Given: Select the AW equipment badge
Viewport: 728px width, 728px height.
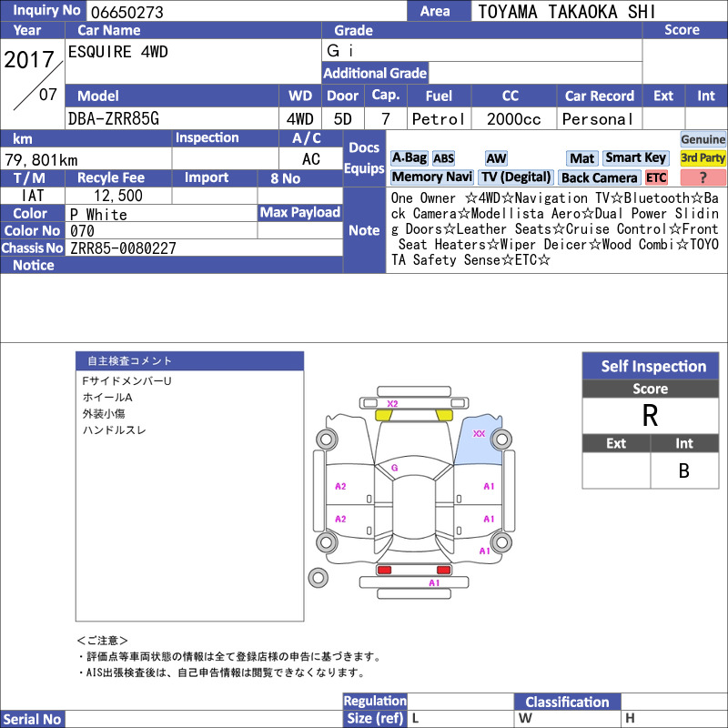Looking at the screenshot, I should [496, 158].
